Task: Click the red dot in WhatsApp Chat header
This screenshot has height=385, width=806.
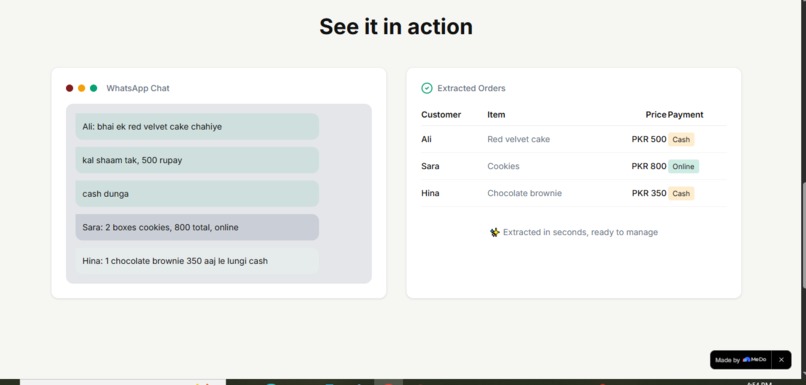Action: click(69, 88)
